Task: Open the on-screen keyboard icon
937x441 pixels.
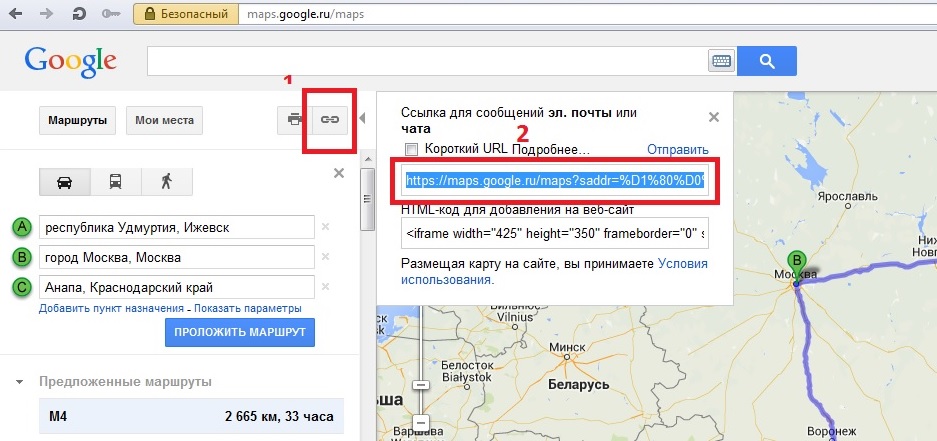Action: pyautogui.click(x=722, y=61)
